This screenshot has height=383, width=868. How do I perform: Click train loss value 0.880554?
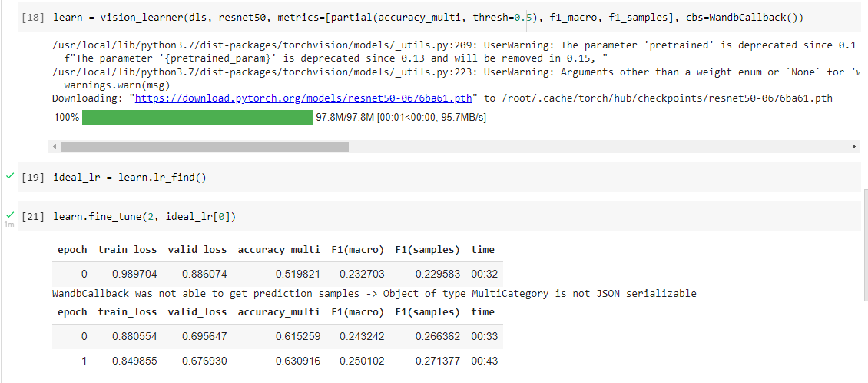click(x=134, y=336)
